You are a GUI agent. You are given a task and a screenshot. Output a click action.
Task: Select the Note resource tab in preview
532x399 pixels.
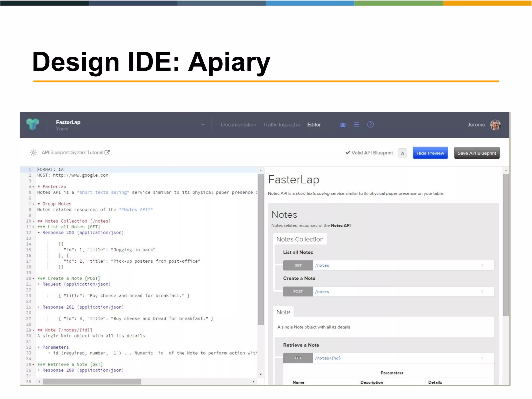pyautogui.click(x=283, y=312)
